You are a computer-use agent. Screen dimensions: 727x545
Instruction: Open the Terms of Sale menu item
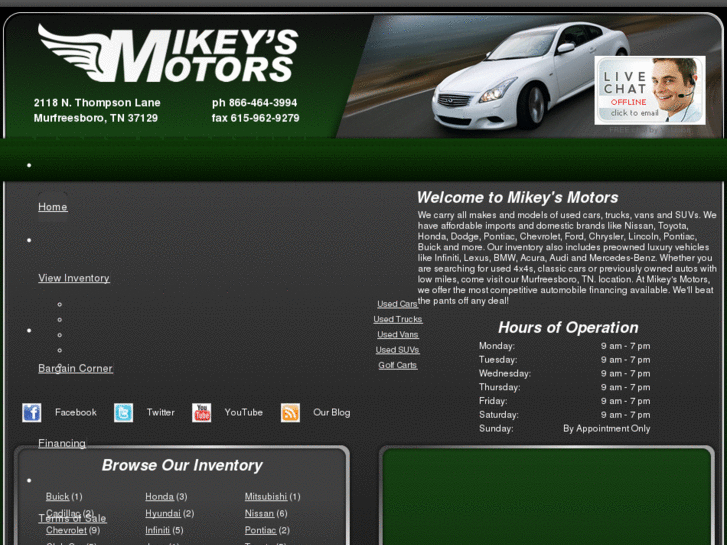(x=72, y=519)
